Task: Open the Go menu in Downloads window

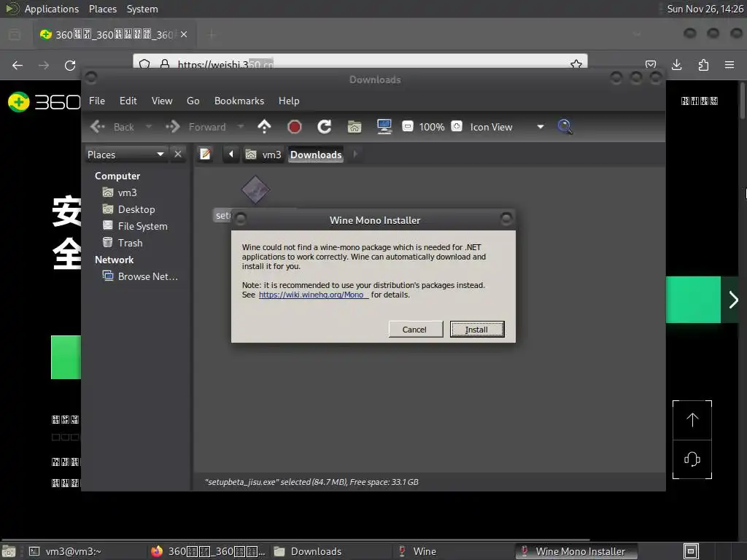Action: point(193,101)
